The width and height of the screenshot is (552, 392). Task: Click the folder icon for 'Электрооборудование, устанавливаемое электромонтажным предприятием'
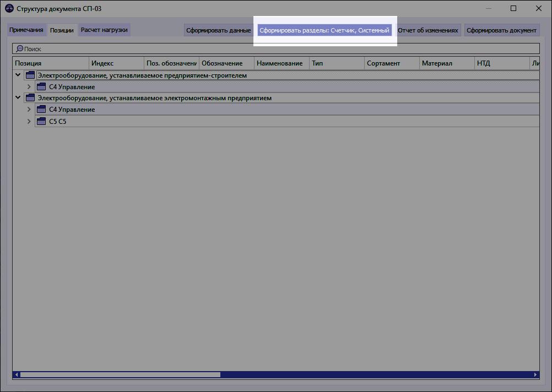[x=30, y=97]
